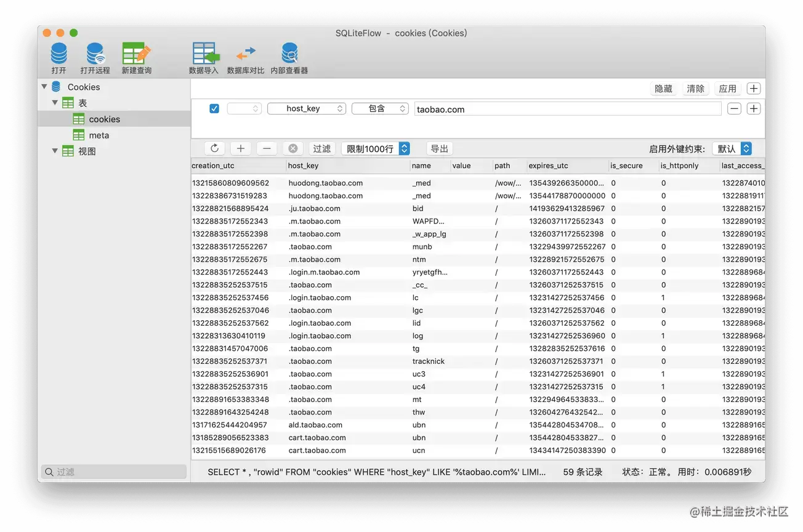This screenshot has width=803, height=532.
Task: Click the SELECT query text in status bar
Action: [376, 472]
